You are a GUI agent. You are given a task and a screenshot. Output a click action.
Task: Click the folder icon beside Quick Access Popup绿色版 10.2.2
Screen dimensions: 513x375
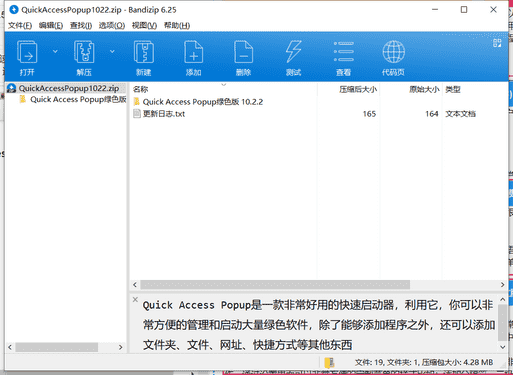(x=137, y=102)
